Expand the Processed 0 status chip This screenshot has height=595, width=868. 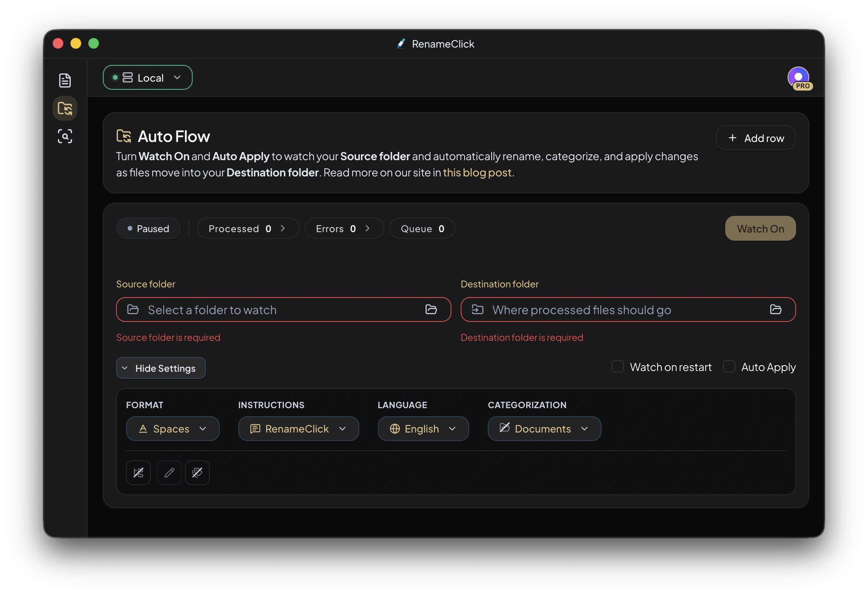(x=248, y=228)
